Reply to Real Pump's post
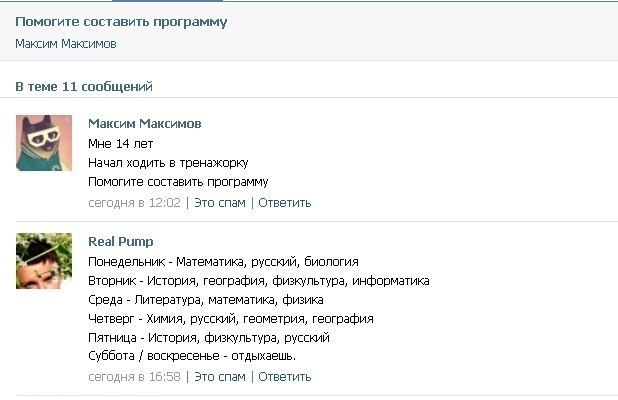 coord(284,377)
